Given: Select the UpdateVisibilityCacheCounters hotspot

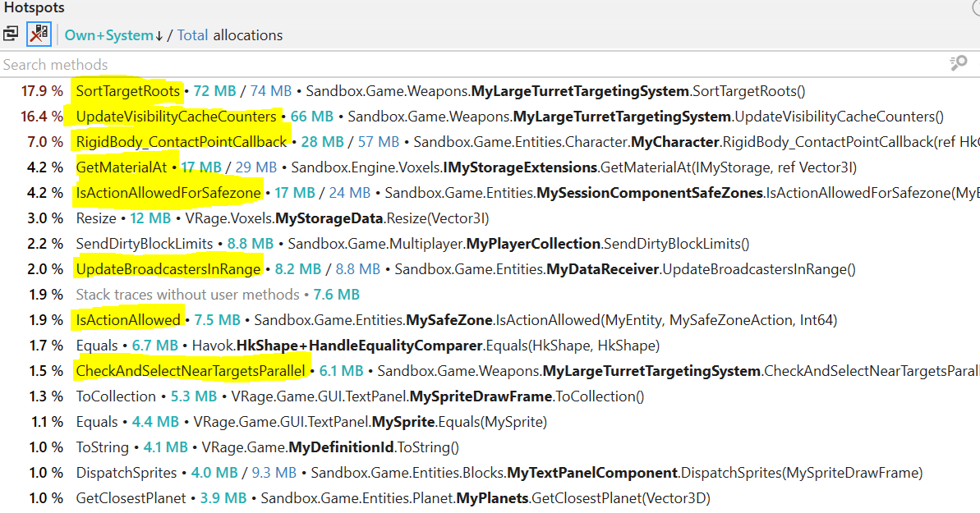Looking at the screenshot, I should 176,117.
